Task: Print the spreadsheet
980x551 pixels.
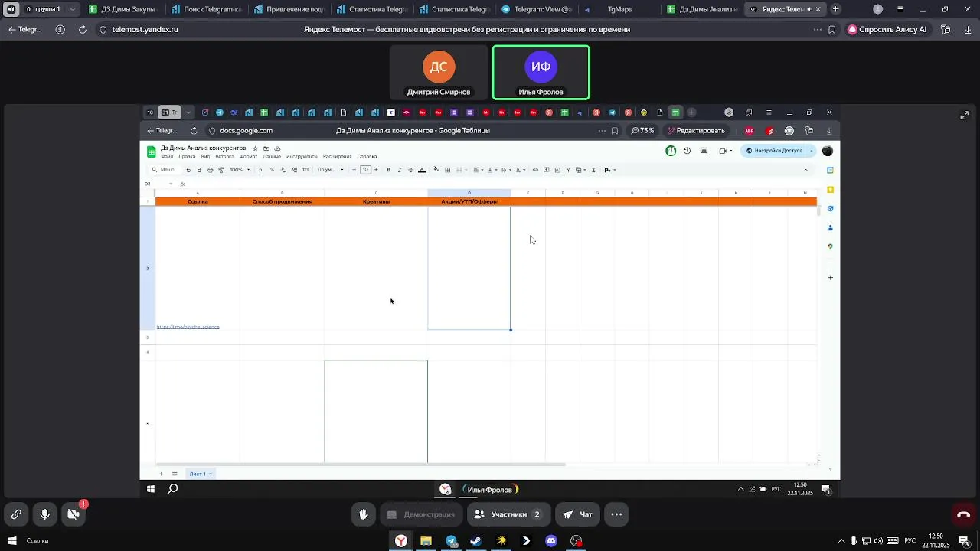Action: pyautogui.click(x=210, y=170)
